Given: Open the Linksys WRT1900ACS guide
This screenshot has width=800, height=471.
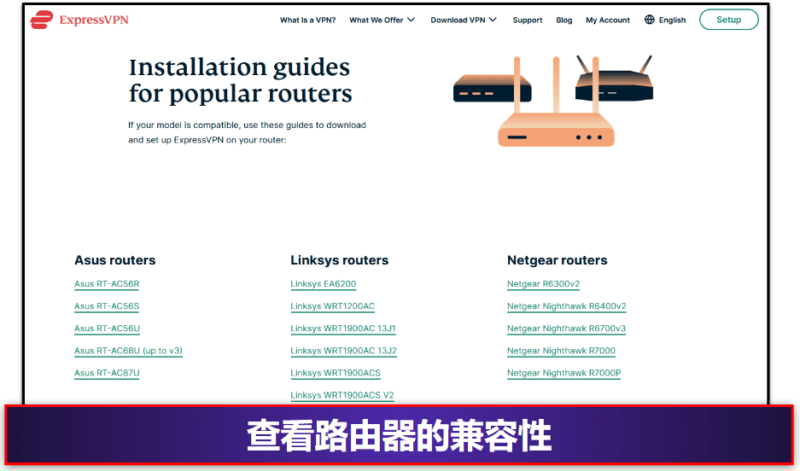Looking at the screenshot, I should pos(336,373).
